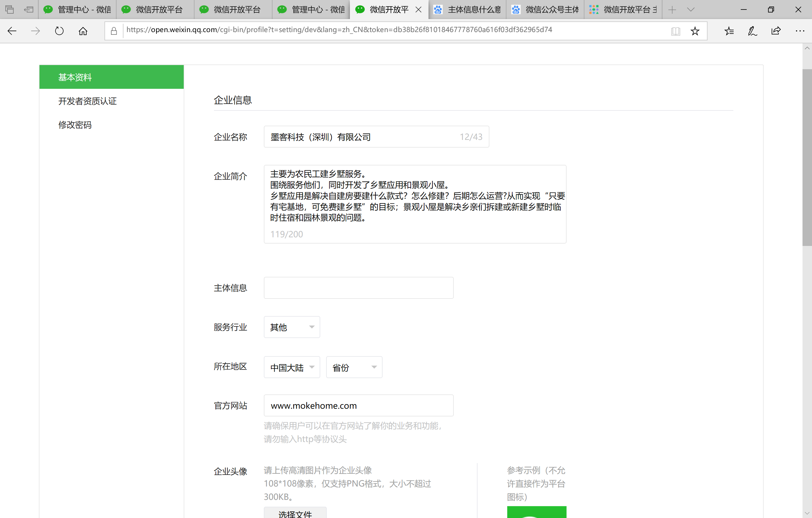Open the favorites hub icon
The width and height of the screenshot is (812, 518).
(x=729, y=31)
